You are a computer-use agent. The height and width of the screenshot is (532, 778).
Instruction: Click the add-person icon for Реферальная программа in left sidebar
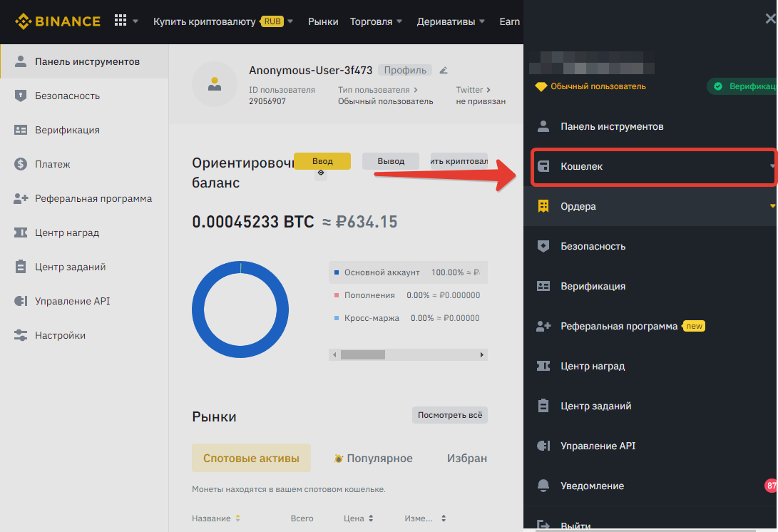[x=21, y=198]
